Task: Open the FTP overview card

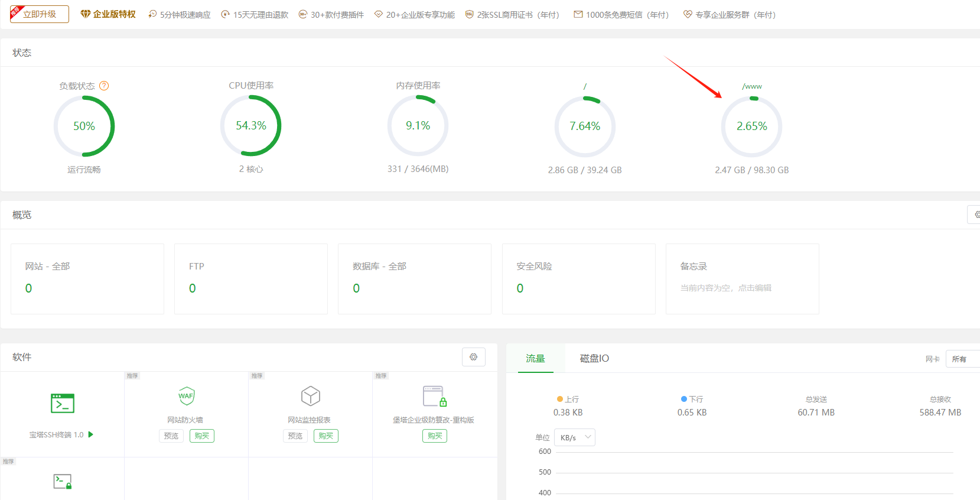Action: 251,279
